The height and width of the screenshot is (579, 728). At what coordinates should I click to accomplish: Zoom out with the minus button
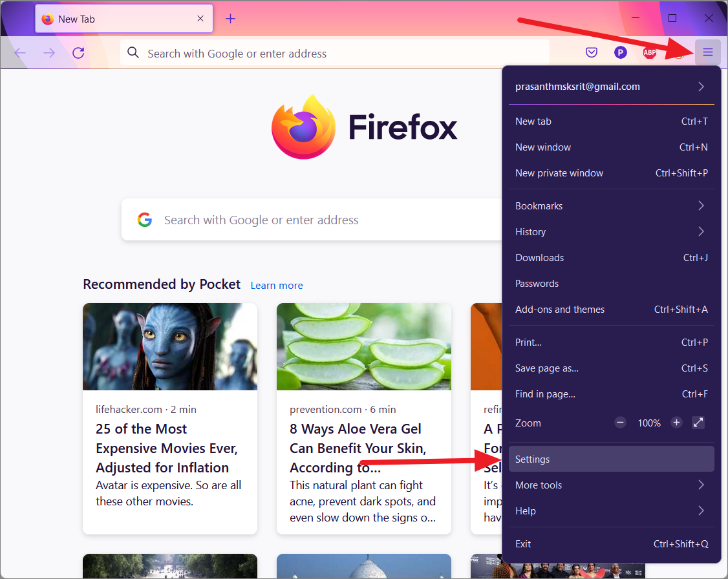click(620, 423)
